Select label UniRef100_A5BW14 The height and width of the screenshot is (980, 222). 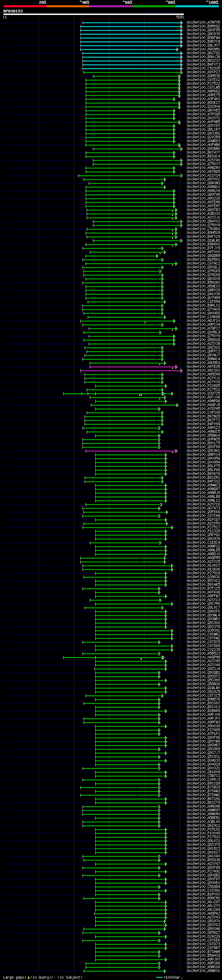[203, 436]
